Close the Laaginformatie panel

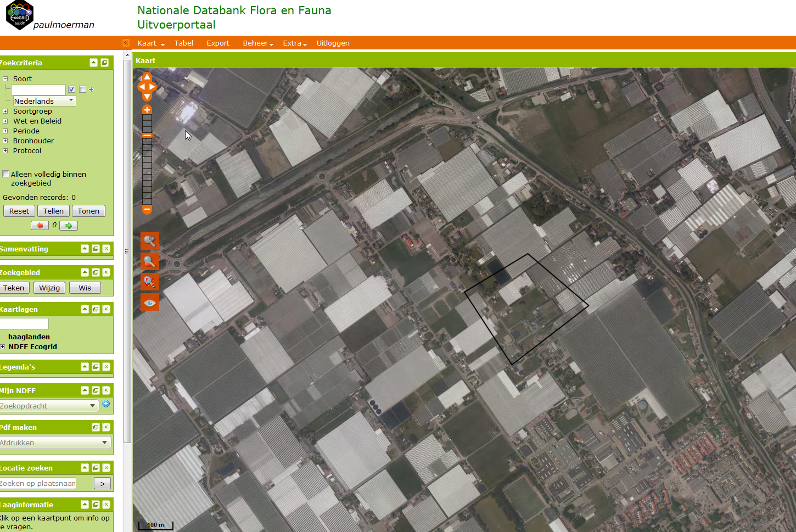(106, 505)
